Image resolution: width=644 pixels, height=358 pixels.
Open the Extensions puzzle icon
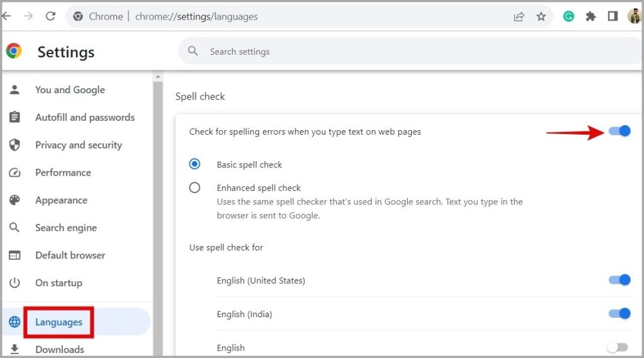tap(591, 16)
